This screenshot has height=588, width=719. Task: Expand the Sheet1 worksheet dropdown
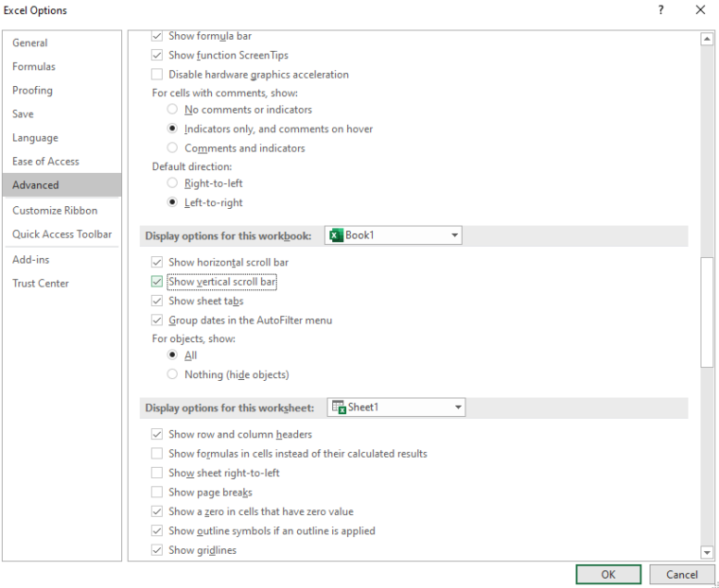coord(457,407)
